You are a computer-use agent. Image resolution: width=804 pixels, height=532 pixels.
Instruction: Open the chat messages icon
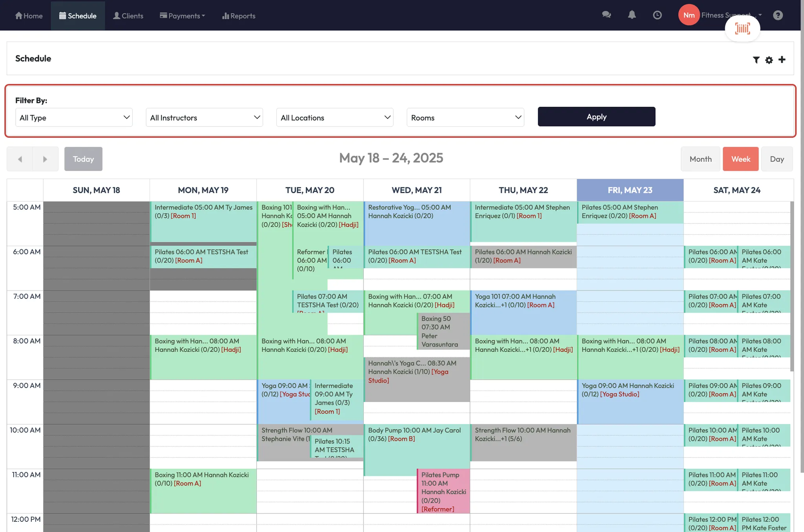pos(606,15)
